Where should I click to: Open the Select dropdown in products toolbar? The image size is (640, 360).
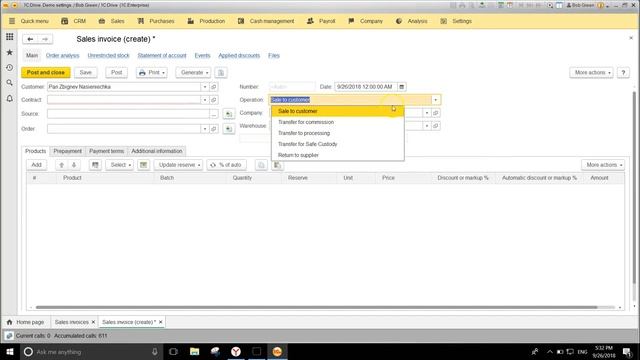[x=120, y=165]
